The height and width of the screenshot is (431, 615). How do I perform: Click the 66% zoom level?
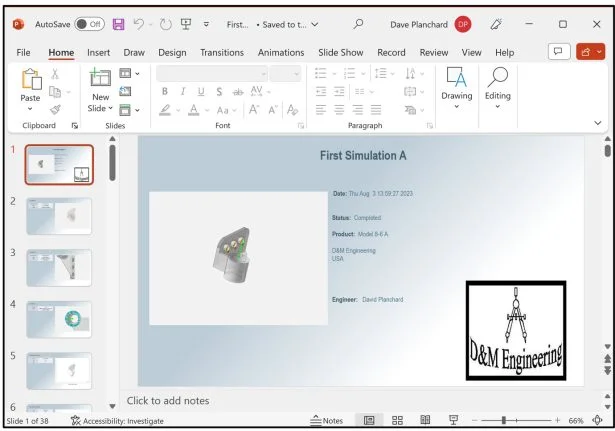point(575,421)
